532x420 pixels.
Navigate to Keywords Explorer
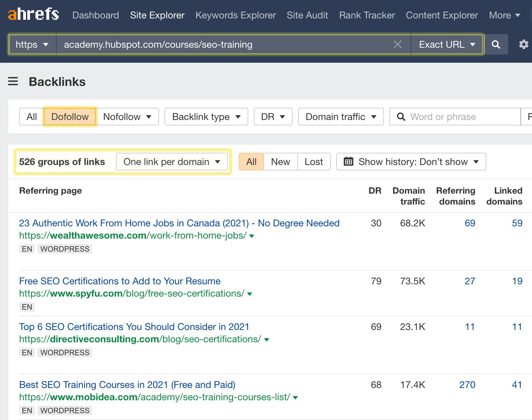(x=235, y=15)
